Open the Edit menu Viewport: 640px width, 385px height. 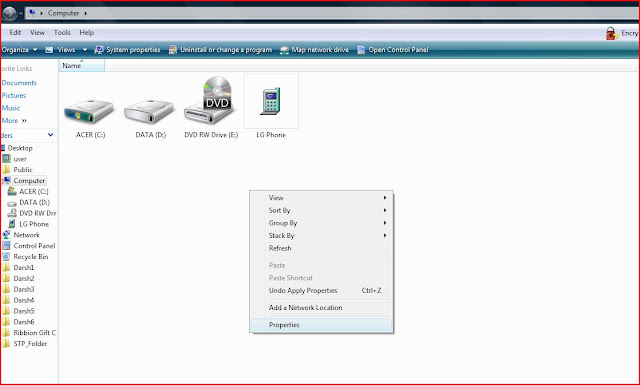click(15, 33)
